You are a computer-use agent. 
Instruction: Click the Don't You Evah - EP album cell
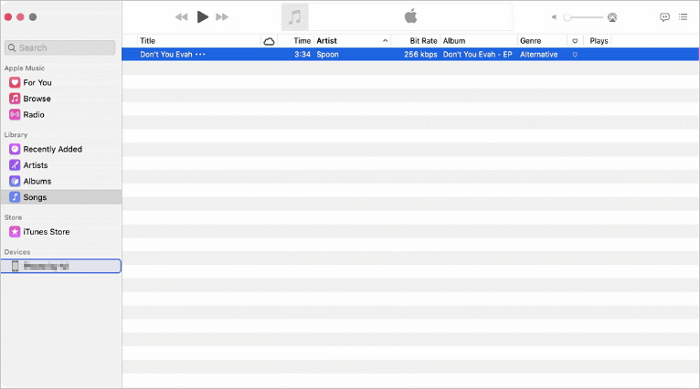coord(477,54)
